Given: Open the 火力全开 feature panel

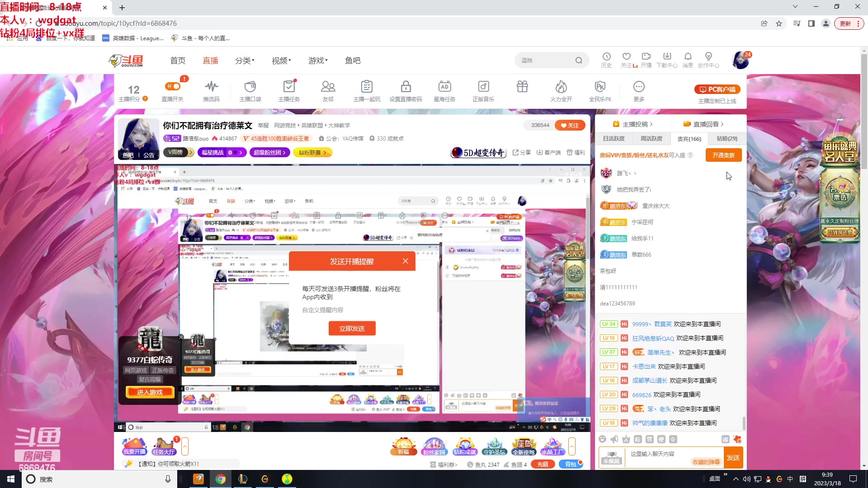Looking at the screenshot, I should [561, 90].
